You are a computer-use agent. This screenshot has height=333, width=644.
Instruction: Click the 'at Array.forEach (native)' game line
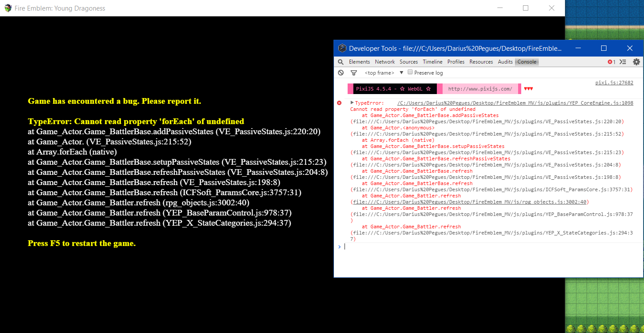[x=72, y=152]
